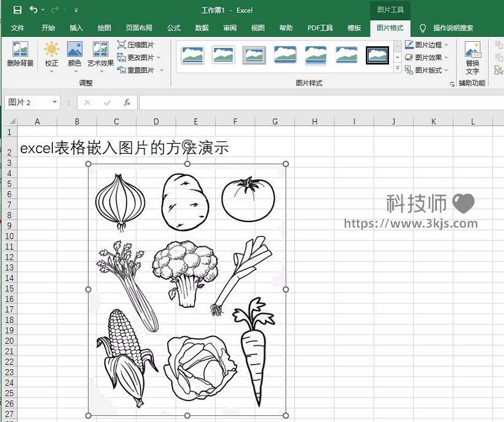The height and width of the screenshot is (422, 504).
Task: Apply the second picture style thumbnail
Action: [223, 55]
